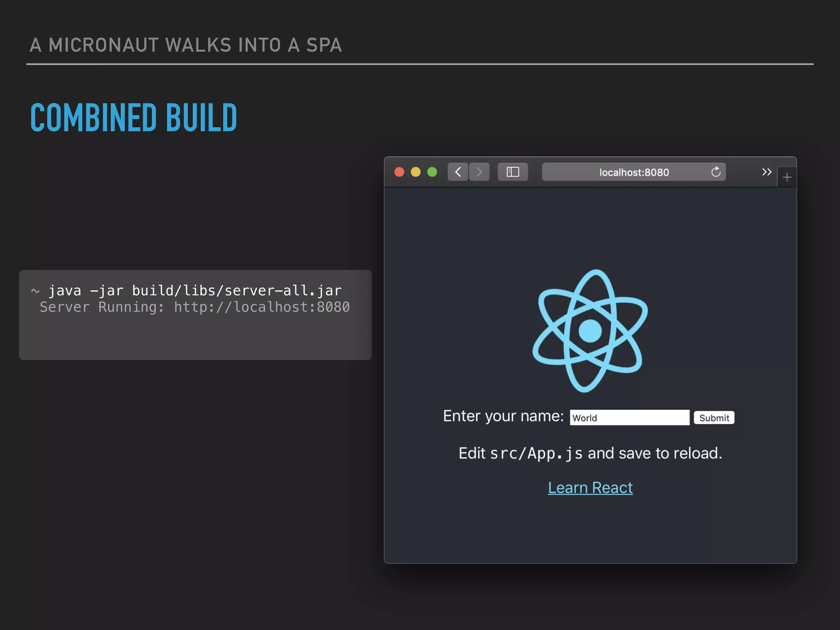This screenshot has height=630, width=840.
Task: Select the name field containing World
Action: coord(630,418)
